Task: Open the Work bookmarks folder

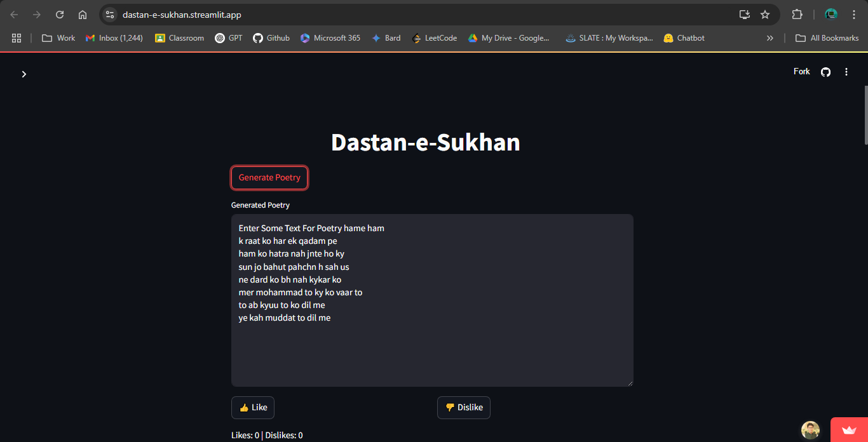Action: click(x=58, y=38)
